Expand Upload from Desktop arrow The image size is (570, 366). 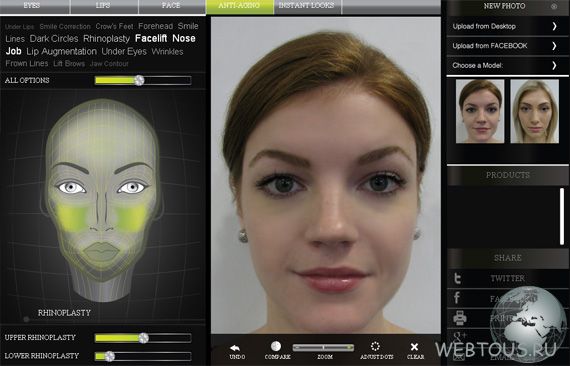point(554,26)
